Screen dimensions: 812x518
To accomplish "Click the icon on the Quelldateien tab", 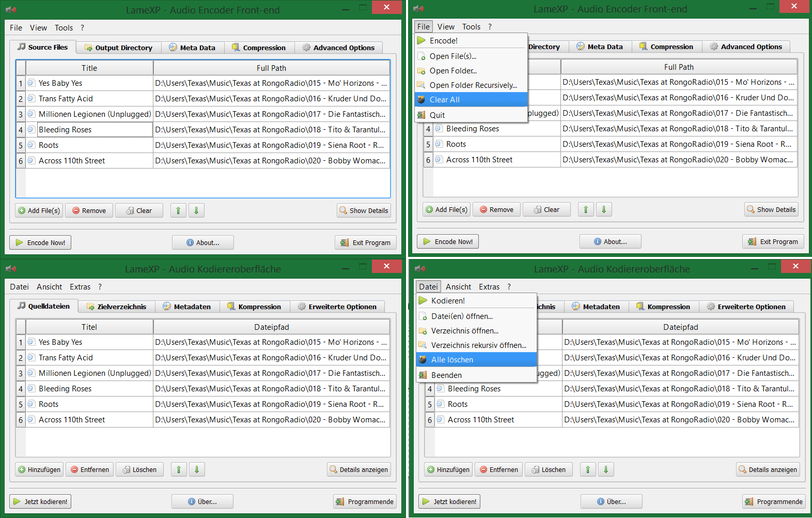I will 21,306.
